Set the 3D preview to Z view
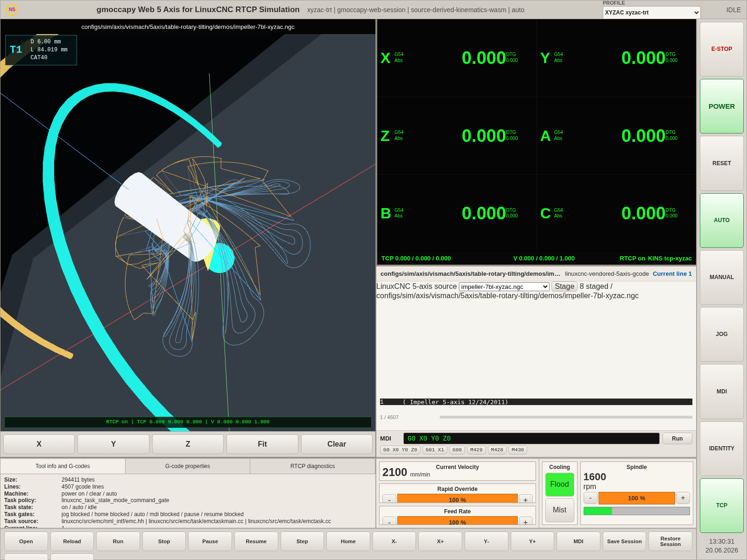Viewport: 747px width, 560px height. point(188,444)
